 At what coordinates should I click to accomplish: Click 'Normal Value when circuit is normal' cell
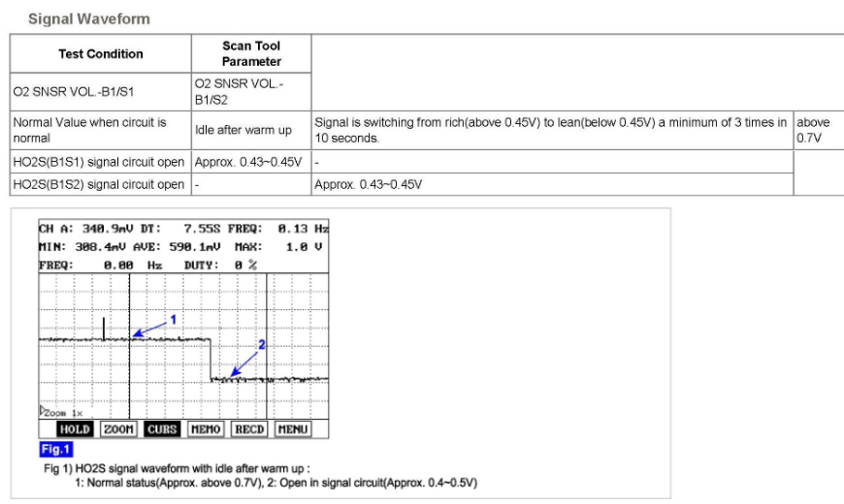click(x=101, y=130)
